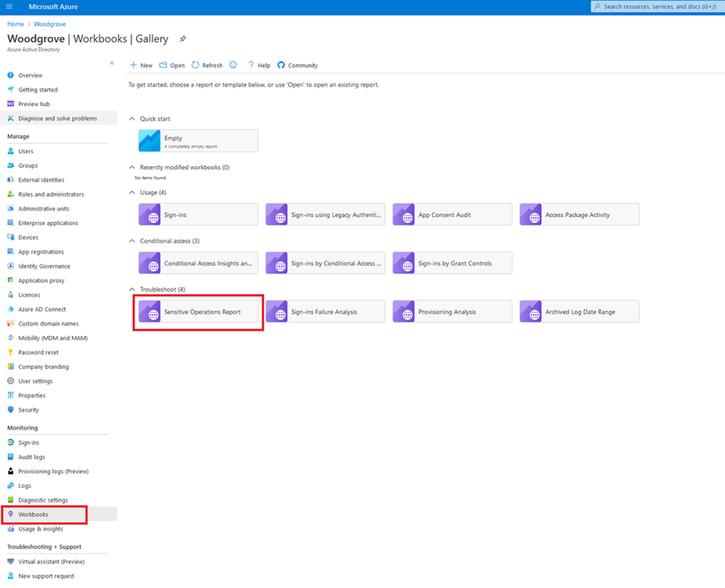725x588 pixels.
Task: Collapse the left sidebar navigation
Action: [112, 63]
